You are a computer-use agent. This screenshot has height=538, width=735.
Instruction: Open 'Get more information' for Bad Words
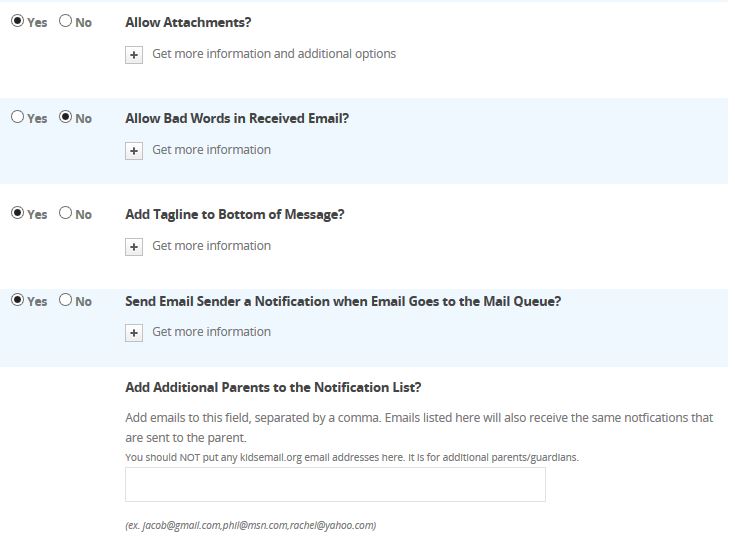pyautogui.click(x=211, y=150)
